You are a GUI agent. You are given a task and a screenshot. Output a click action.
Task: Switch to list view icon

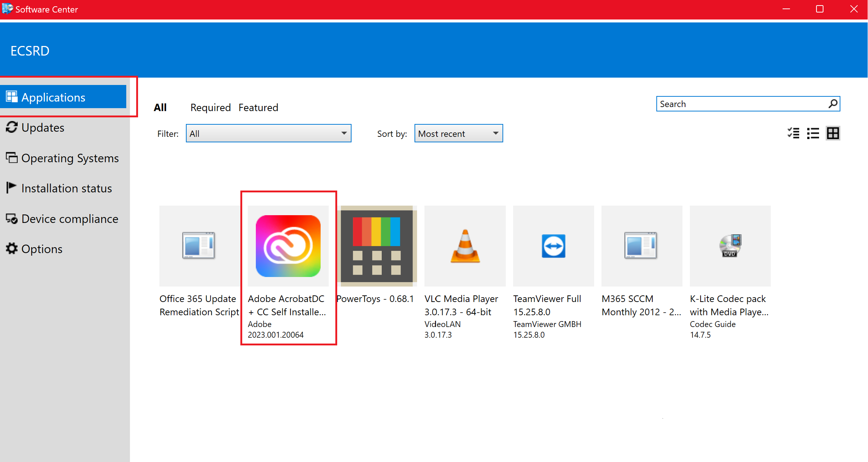pos(813,133)
